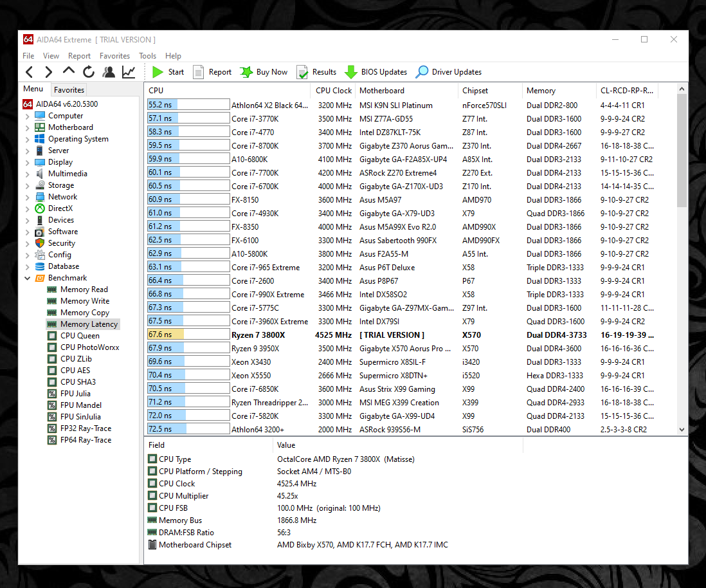
Task: Select the Operating System Windows icon
Action: (x=40, y=139)
